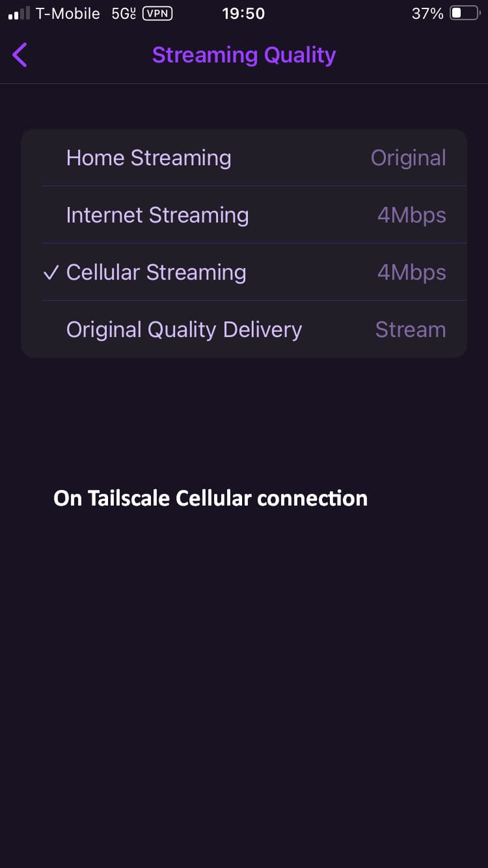Tap the T-Mobile carrier label

[x=68, y=14]
